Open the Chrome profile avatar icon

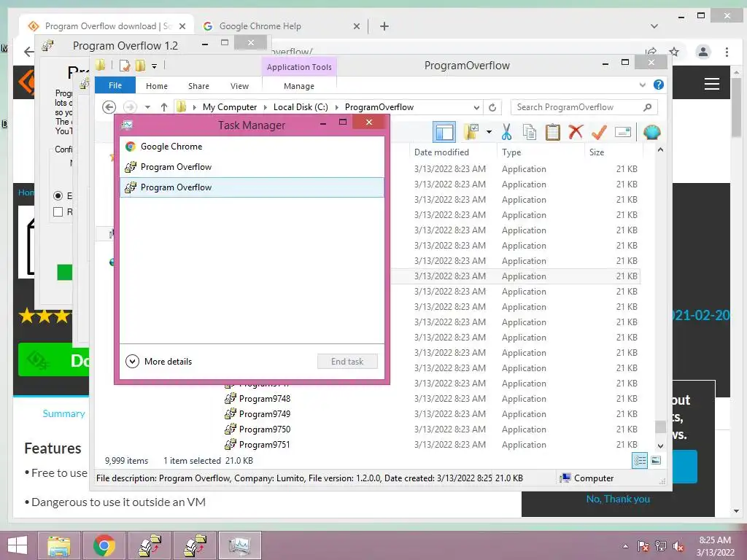point(703,52)
